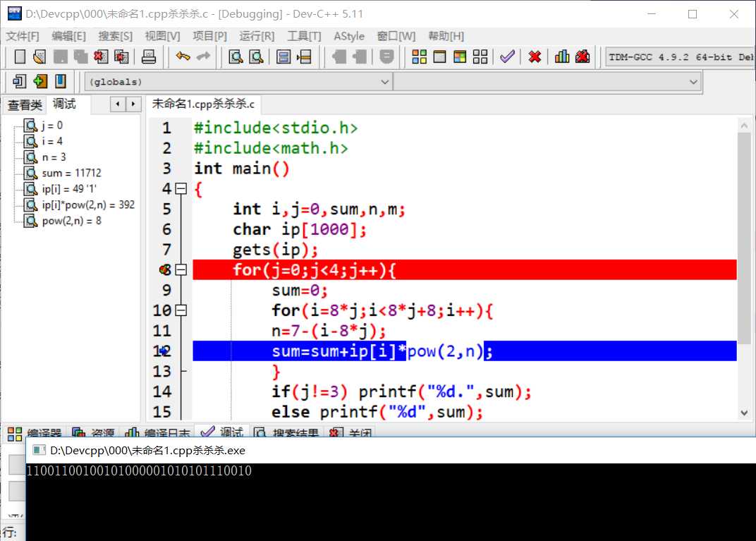
Task: Click the Close file icon
Action: (x=101, y=57)
